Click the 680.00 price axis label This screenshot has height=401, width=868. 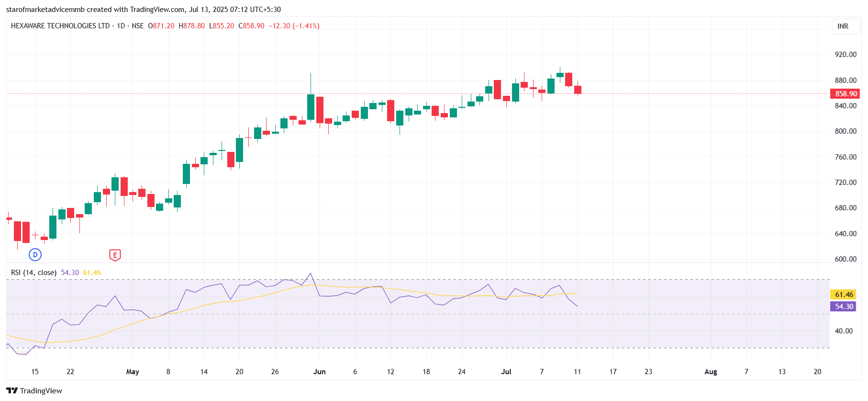[x=846, y=208]
